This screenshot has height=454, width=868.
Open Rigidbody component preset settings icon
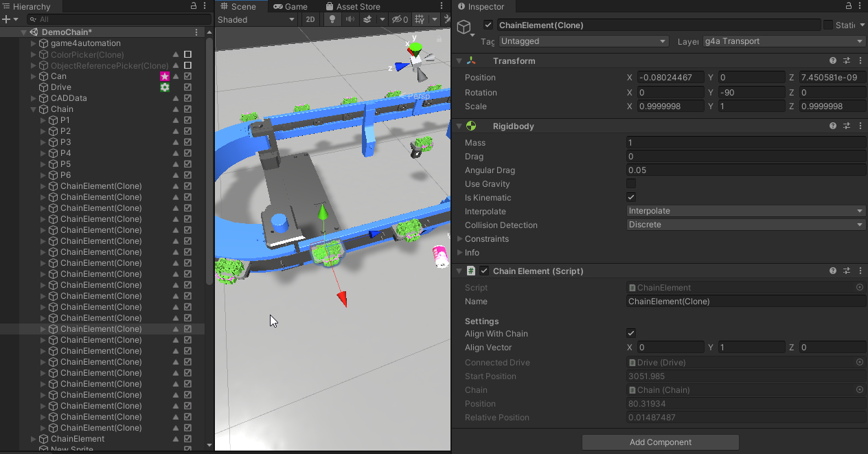point(846,126)
